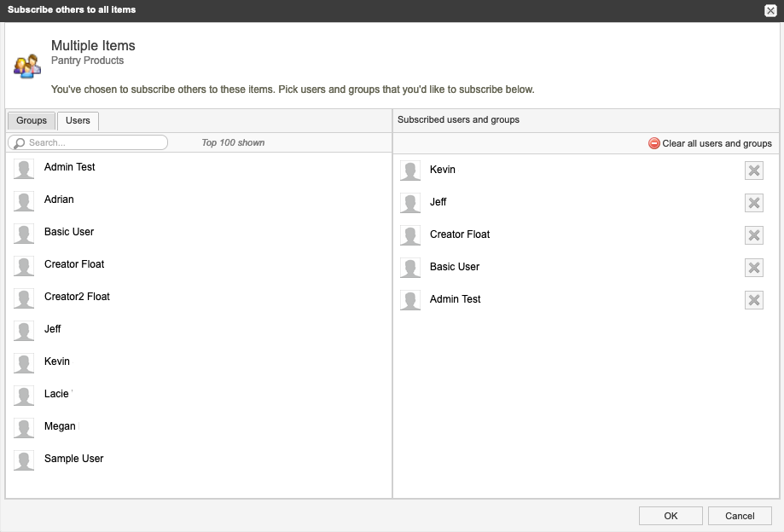This screenshot has height=532, width=784.
Task: Remove Admin Test from subscribed list
Action: click(x=753, y=300)
